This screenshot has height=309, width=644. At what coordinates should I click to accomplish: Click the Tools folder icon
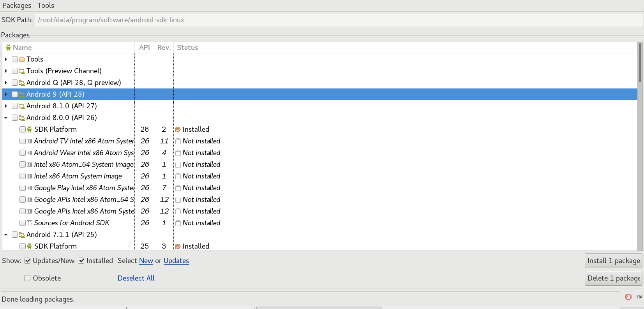(22, 59)
